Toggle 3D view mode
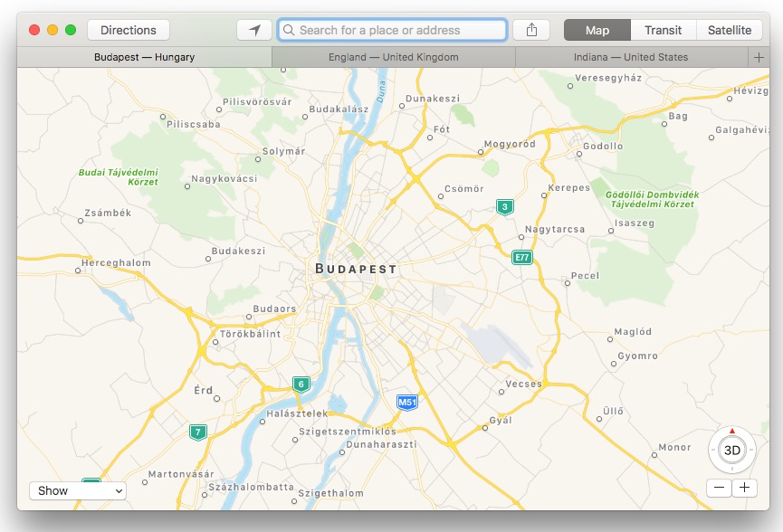Screen dimensions: 783x532 [x=732, y=451]
